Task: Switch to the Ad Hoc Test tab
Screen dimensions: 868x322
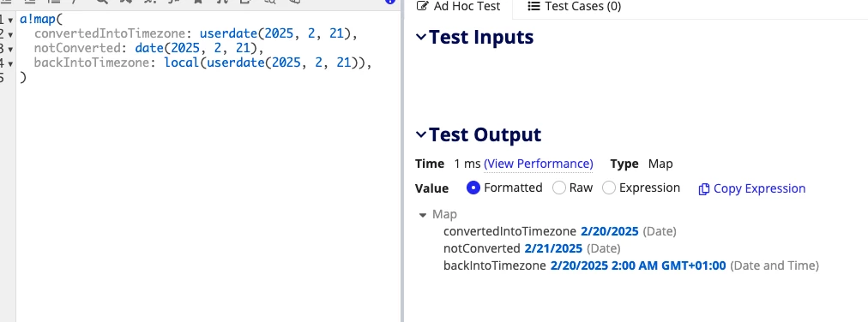Action: coord(458,7)
